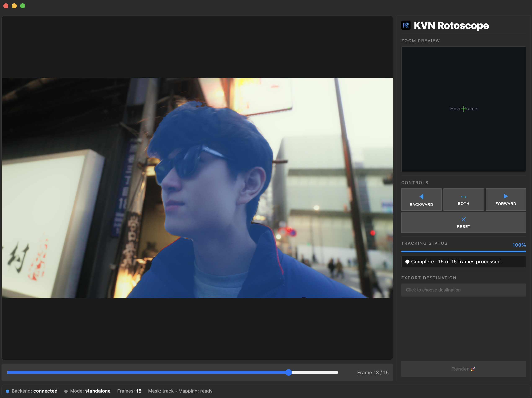Click the Mask: track status text

pyautogui.click(x=161, y=391)
